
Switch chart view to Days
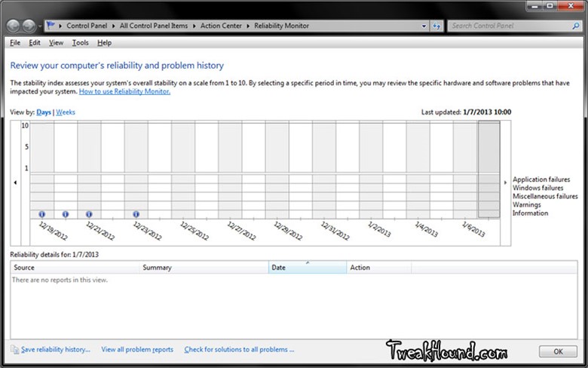(x=44, y=112)
